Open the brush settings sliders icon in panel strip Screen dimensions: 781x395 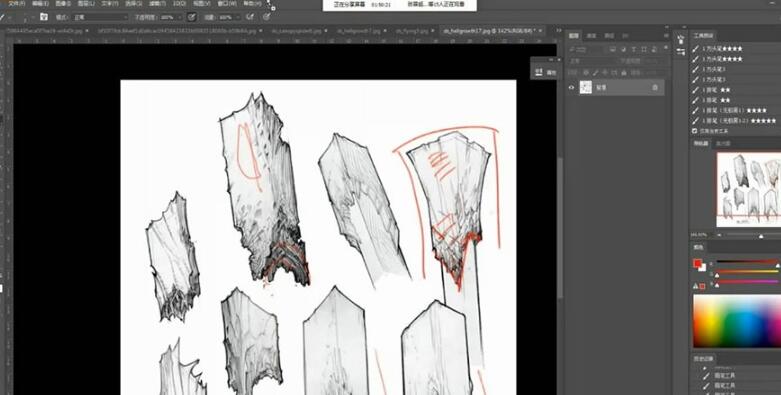(681, 51)
